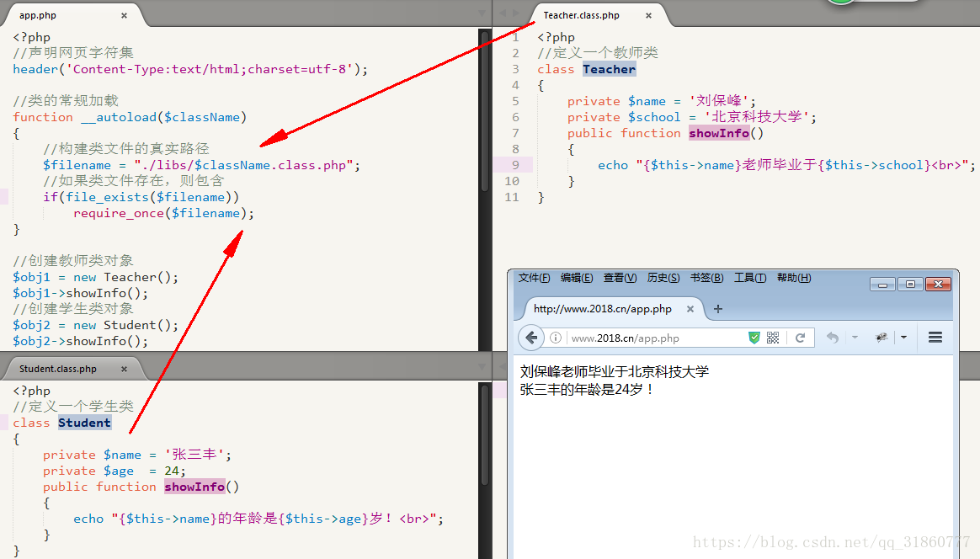Screen dimensions: 980x559
Task: Click the green security shield icon
Action: click(x=754, y=338)
